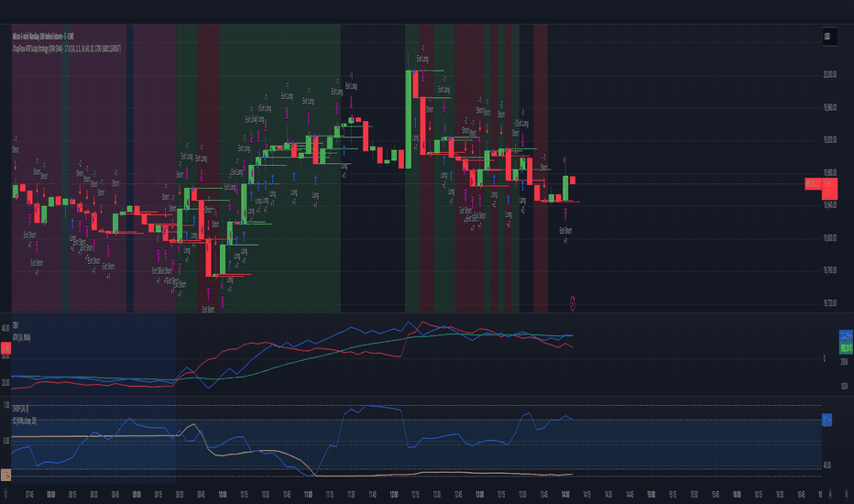854x504 pixels.
Task: Click the last Exit Short label below 14:00 candle
Action: click(565, 231)
